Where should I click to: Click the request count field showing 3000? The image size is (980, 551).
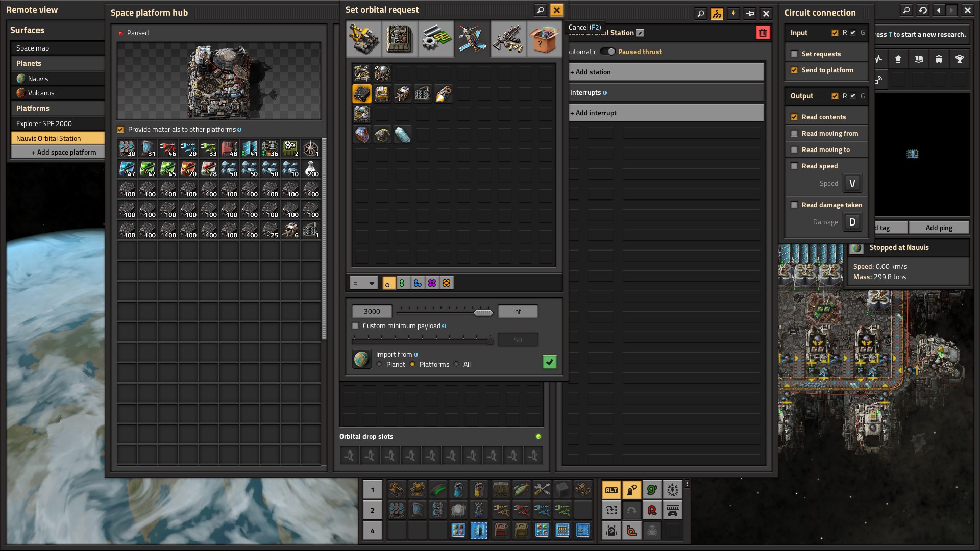coord(372,311)
